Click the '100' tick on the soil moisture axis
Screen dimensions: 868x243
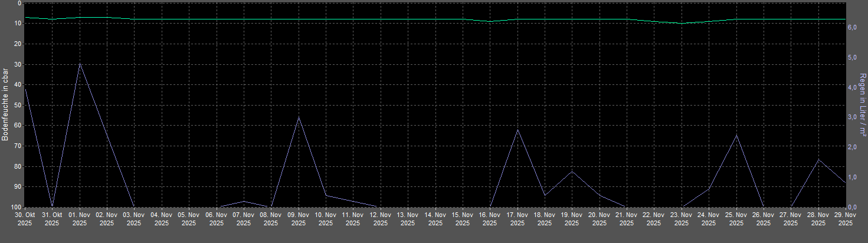[16, 207]
